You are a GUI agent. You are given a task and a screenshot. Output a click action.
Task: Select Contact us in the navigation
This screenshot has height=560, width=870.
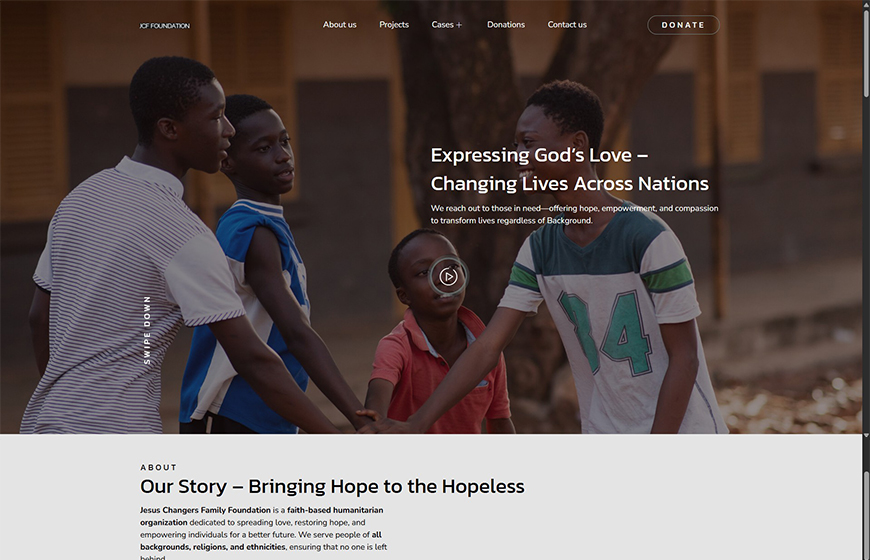(x=567, y=24)
